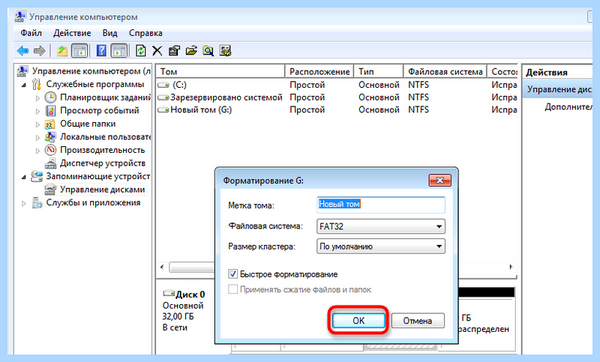Click Дополнительные действия in Actions pane
This screenshot has height=362, width=600.
click(x=568, y=107)
